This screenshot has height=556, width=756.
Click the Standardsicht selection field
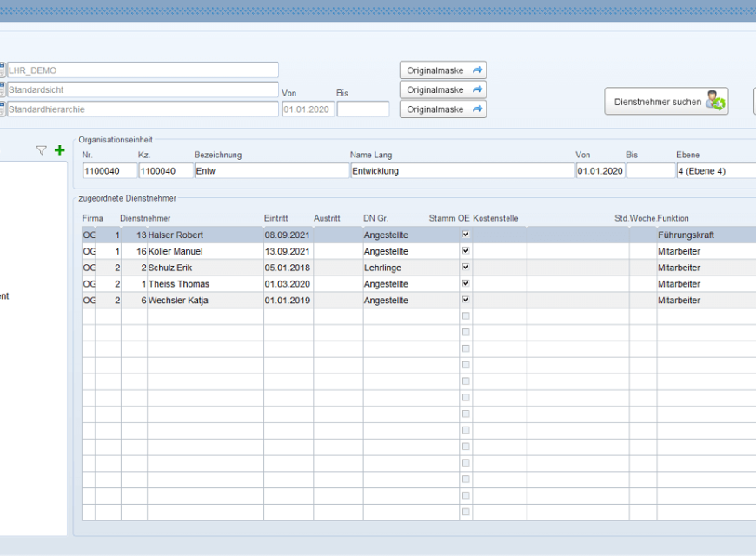[143, 89]
